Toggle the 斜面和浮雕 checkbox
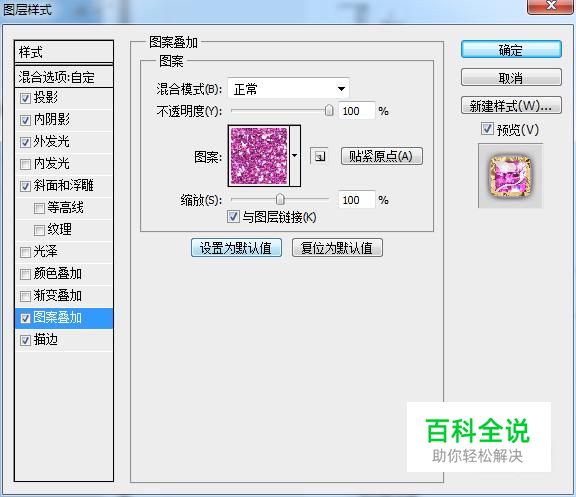 point(25,186)
